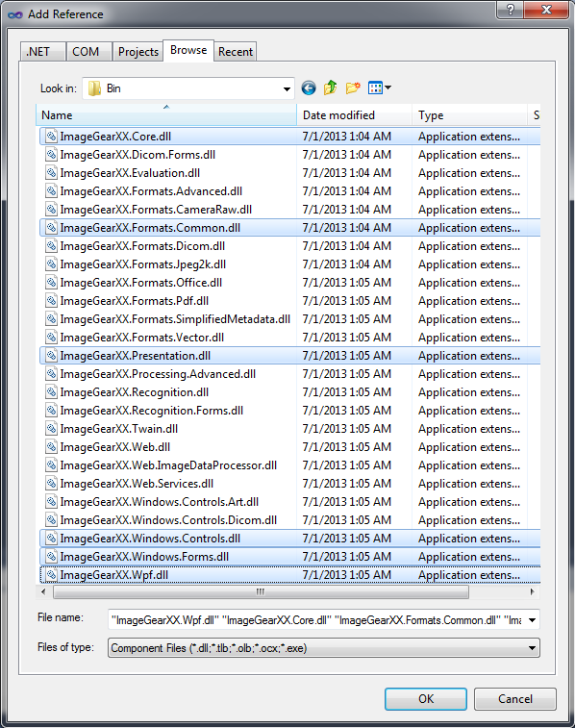Screen dimensions: 575x728
Task: Click the ImageGearXX.Formats.SimplifiedMetadata.dll file icon
Action: pos(52,319)
